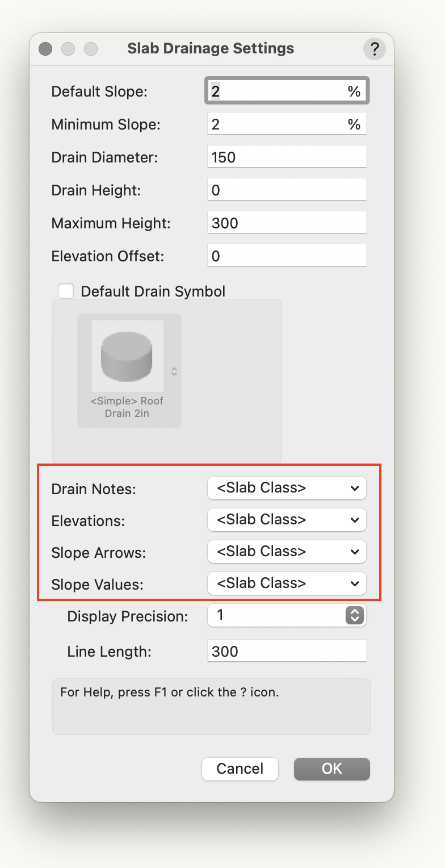This screenshot has height=868, width=445.
Task: Click the help text area at bottom
Action: point(211,706)
